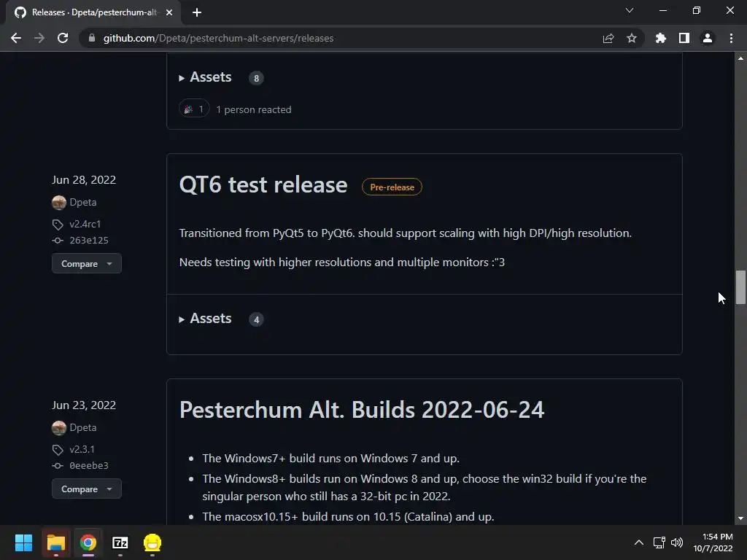Viewport: 747px width, 560px height.
Task: Open tag v2.3.1
Action: (82, 449)
